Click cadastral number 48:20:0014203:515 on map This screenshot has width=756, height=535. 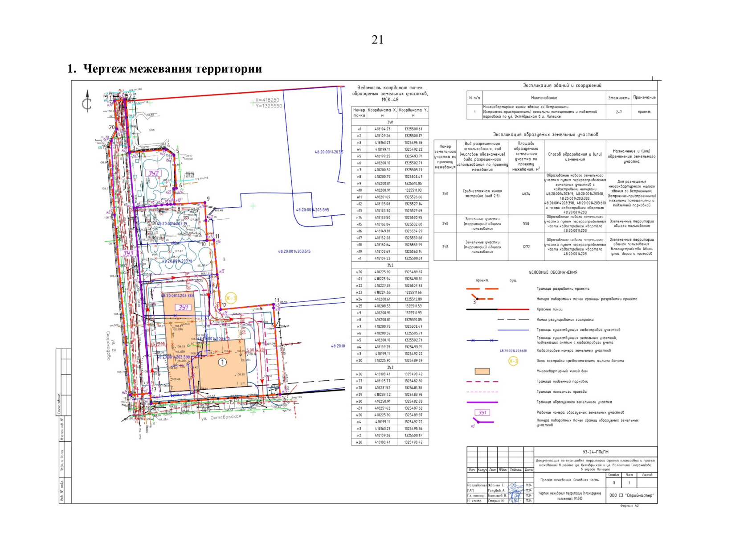click(294, 251)
